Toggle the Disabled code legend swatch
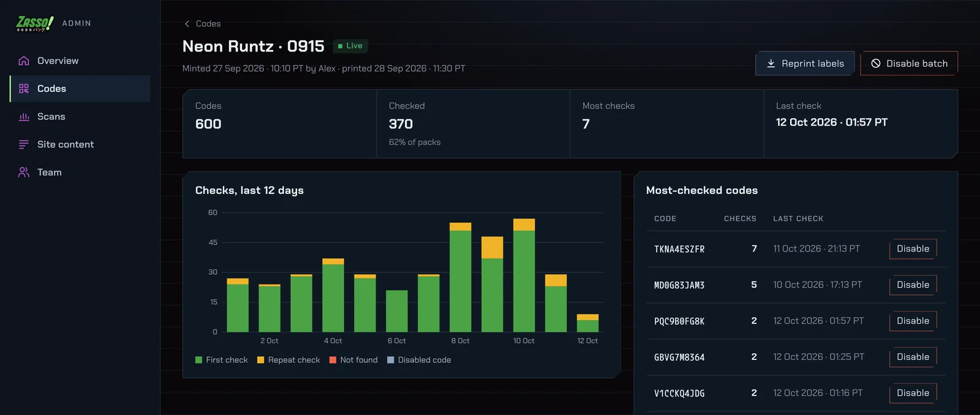The width and height of the screenshot is (980, 415). (390, 360)
